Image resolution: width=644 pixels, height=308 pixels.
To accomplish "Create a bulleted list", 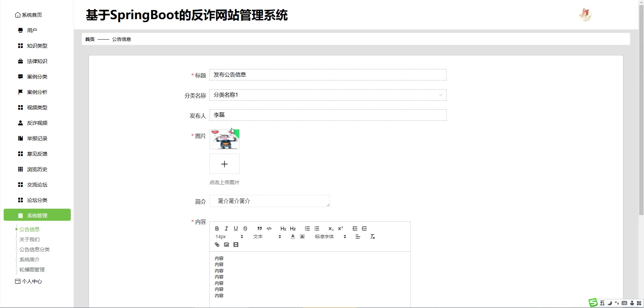I will (317, 228).
